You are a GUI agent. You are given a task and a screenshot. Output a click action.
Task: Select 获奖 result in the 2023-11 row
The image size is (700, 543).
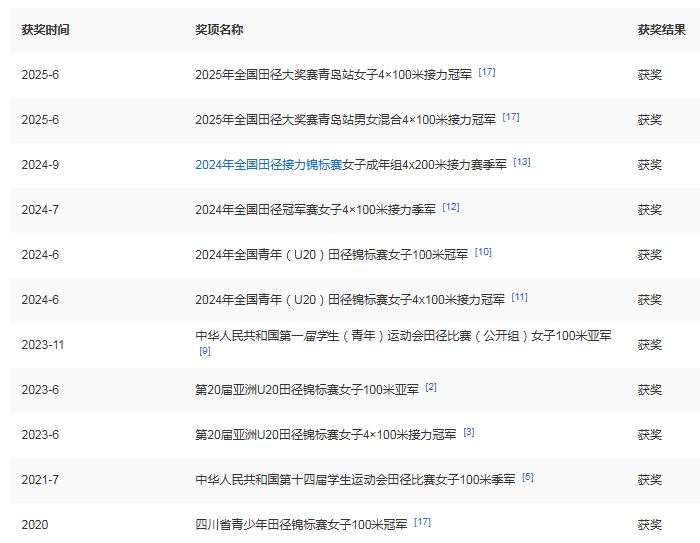(x=650, y=345)
